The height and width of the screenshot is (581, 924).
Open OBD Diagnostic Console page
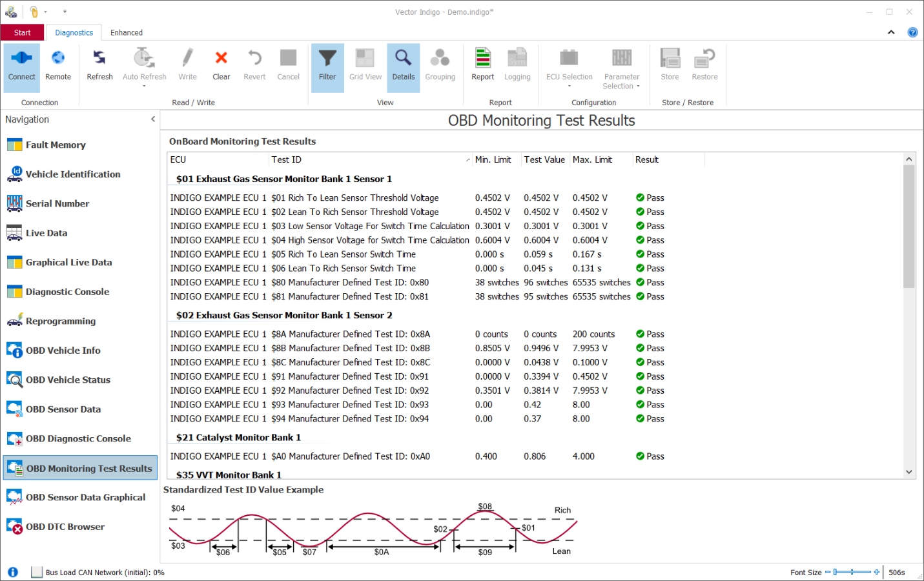click(80, 439)
